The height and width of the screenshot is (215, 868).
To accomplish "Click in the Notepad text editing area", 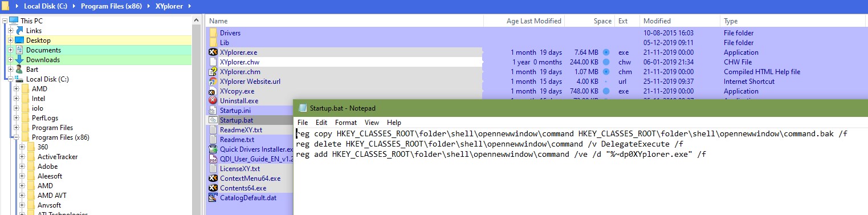I will (x=581, y=171).
